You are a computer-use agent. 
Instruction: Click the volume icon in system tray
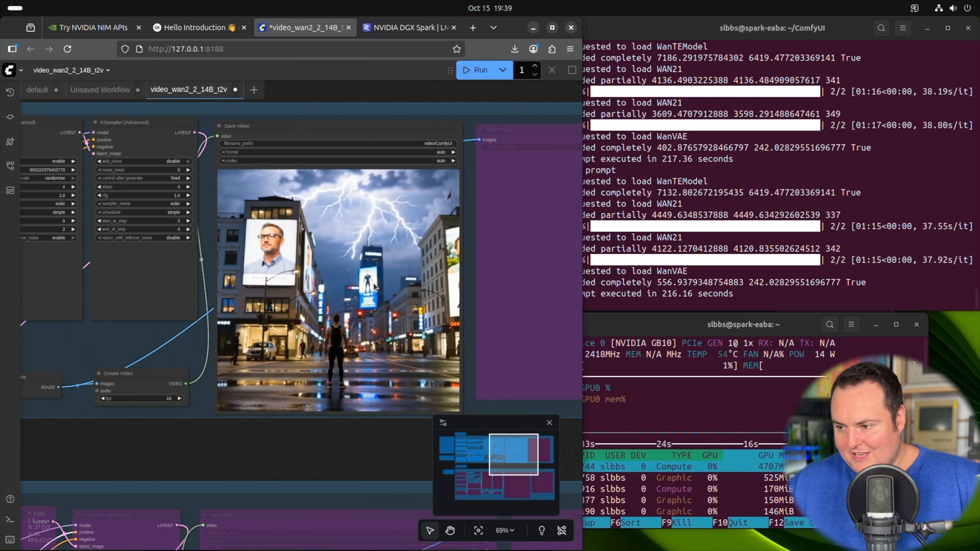click(x=953, y=8)
